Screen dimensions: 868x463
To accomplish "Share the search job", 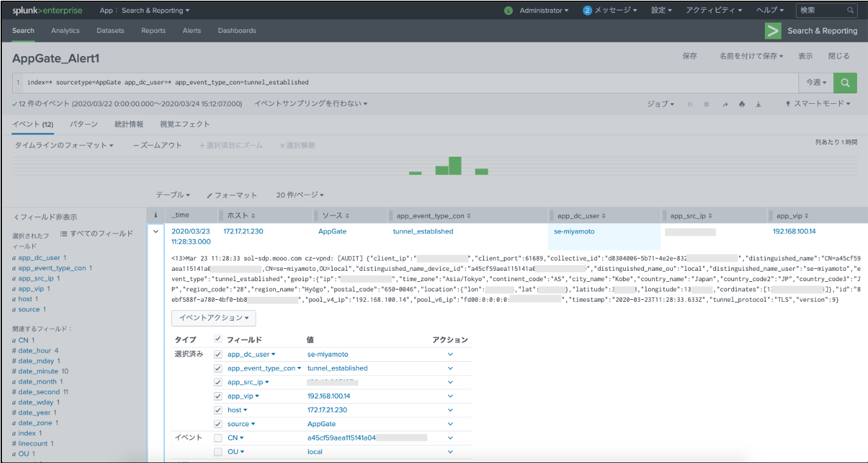I will [x=724, y=104].
